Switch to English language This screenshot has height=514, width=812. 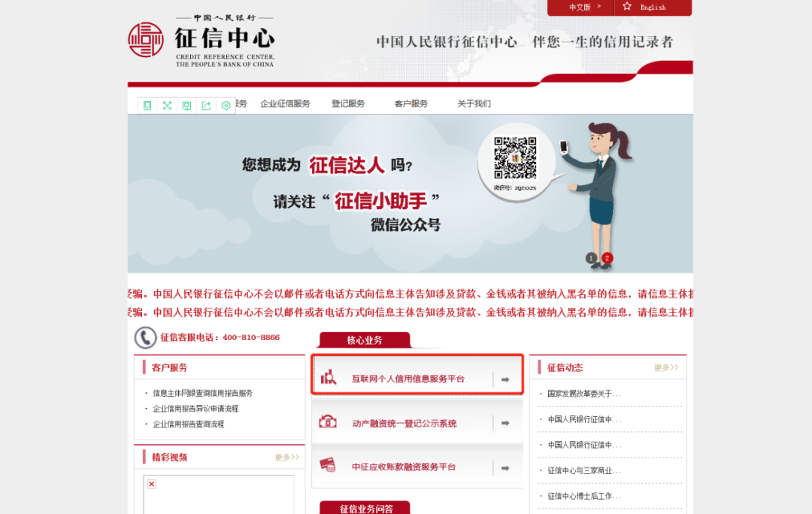point(653,8)
